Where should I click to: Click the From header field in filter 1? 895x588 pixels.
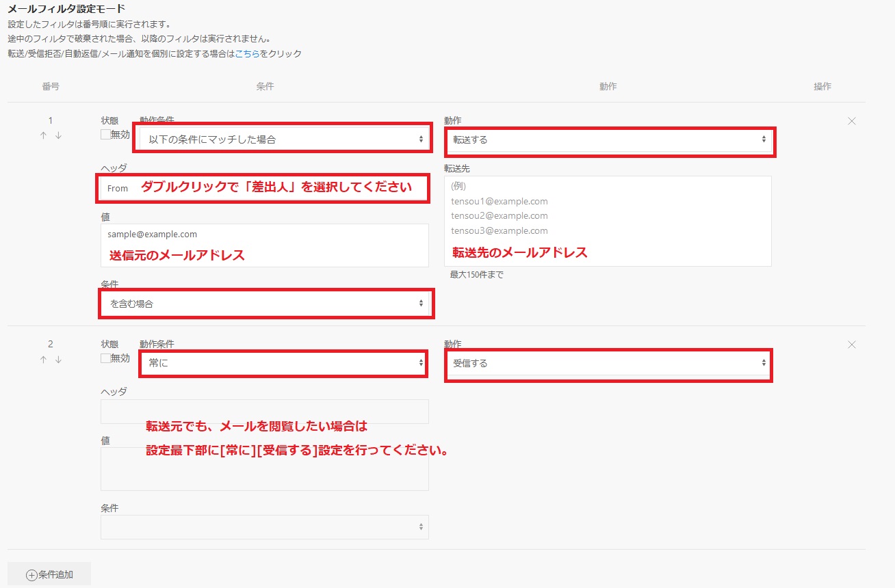[265, 188]
